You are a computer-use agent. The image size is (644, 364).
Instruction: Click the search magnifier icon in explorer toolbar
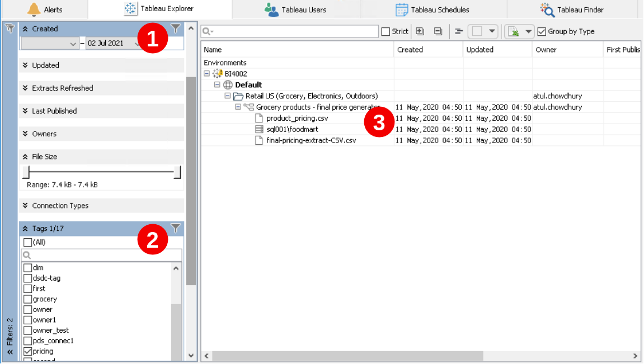tap(208, 32)
